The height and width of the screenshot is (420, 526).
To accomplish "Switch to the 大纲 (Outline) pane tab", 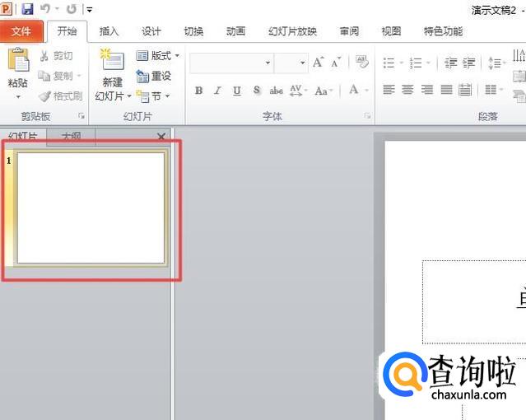I will (x=71, y=137).
